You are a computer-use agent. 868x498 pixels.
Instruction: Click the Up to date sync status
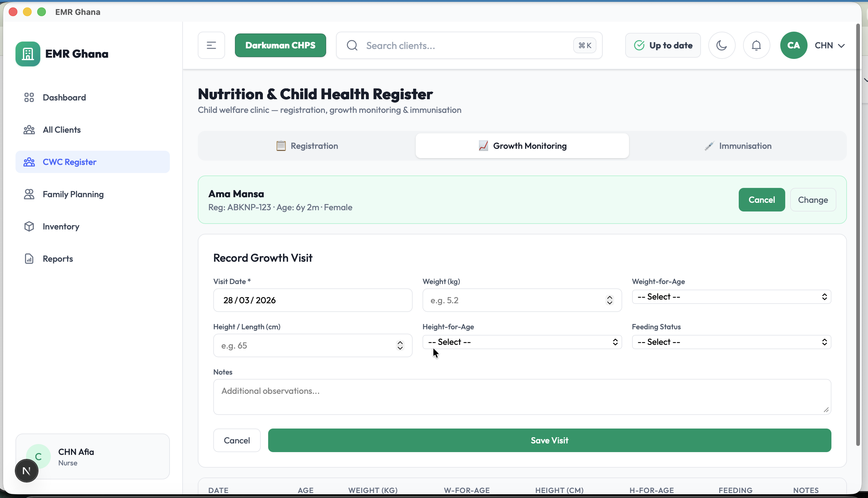(662, 45)
